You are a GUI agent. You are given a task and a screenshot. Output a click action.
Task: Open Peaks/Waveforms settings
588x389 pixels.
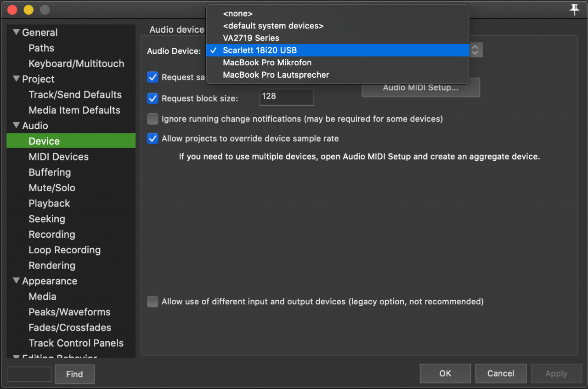click(x=69, y=312)
